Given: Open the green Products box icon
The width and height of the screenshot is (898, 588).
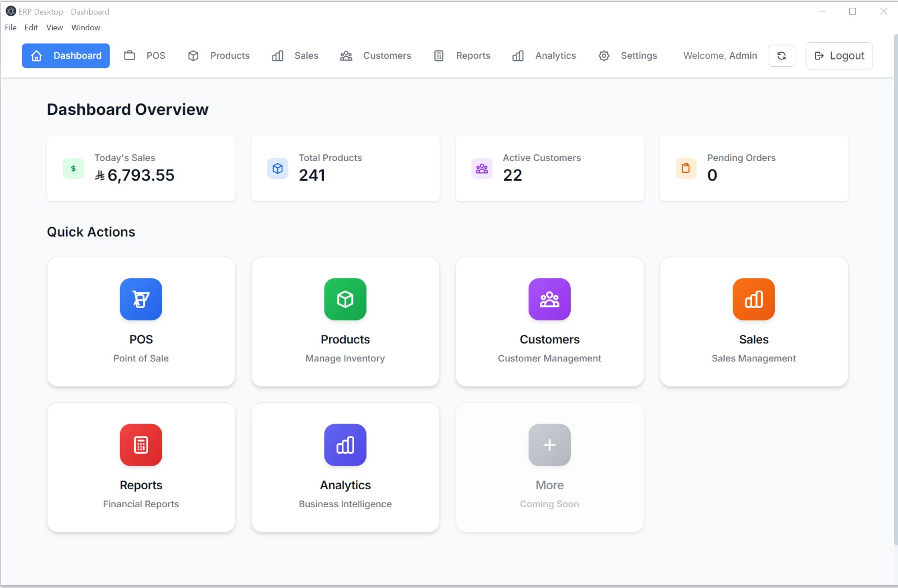Looking at the screenshot, I should (x=345, y=299).
